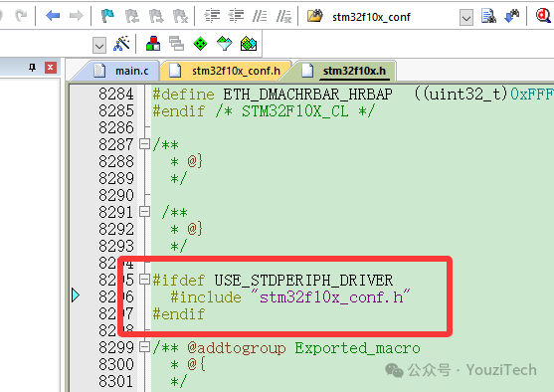The height and width of the screenshot is (392, 554).
Task: Comment out the selected lines
Action: click(x=260, y=16)
